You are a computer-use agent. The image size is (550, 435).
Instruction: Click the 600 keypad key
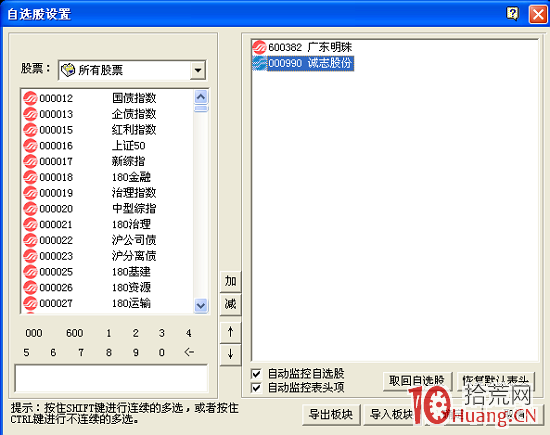coord(75,333)
